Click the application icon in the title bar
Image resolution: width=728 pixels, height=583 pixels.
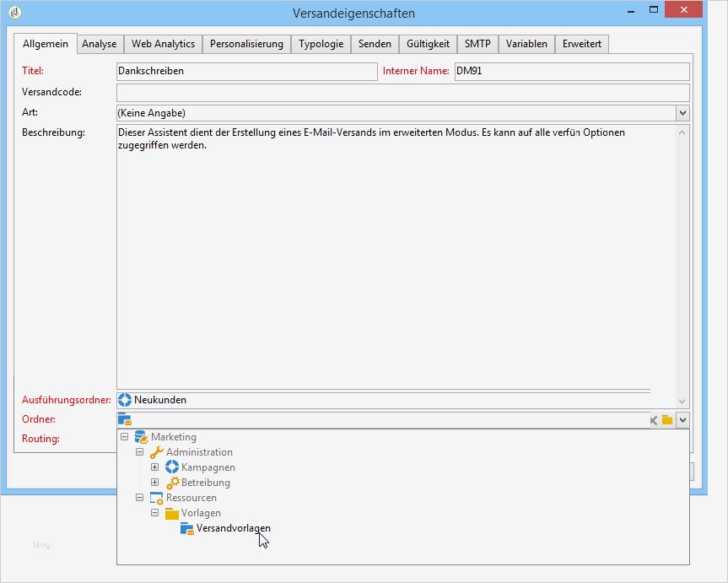click(x=15, y=12)
